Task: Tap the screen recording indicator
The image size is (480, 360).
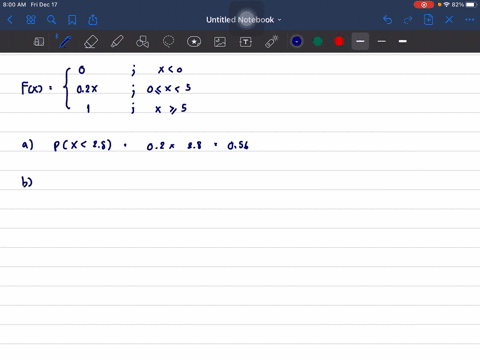Action: point(424,5)
